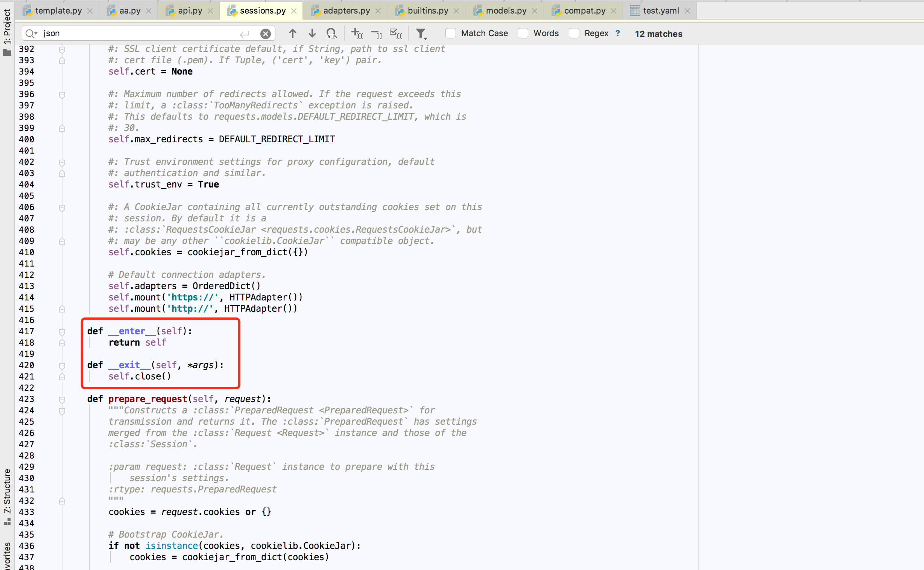Clear the json search text
The width and height of the screenshot is (924, 570).
coord(266,34)
